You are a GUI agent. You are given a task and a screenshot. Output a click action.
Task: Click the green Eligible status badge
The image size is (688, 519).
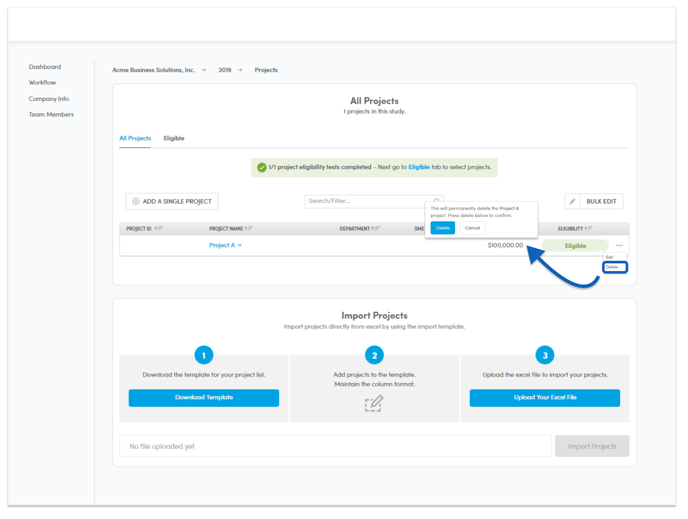click(x=575, y=246)
